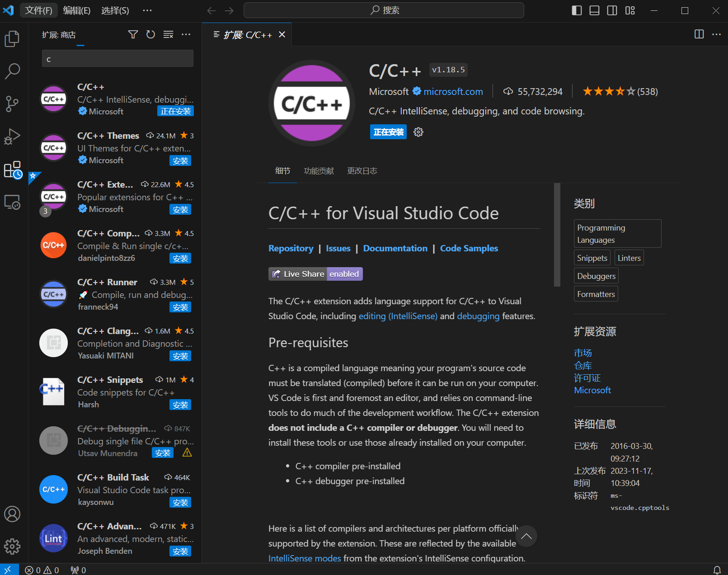The height and width of the screenshot is (575, 728).
Task: Select the Debuggers category tag
Action: pyautogui.click(x=596, y=276)
